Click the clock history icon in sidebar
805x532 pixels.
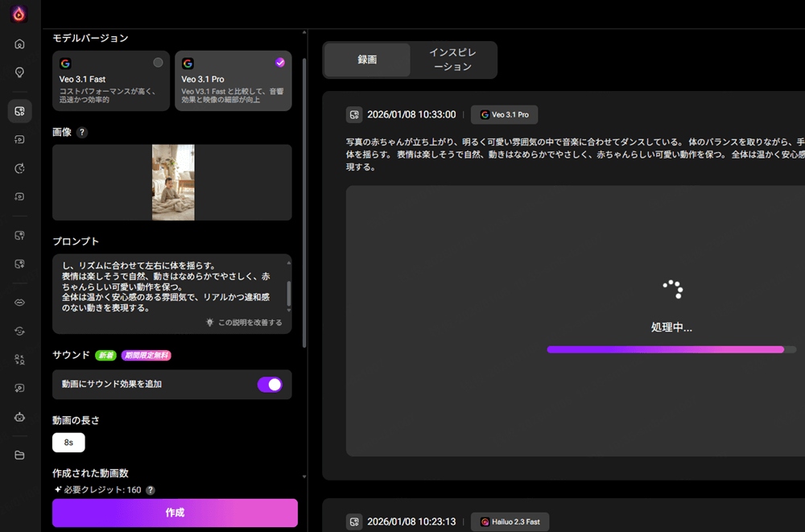tap(19, 168)
